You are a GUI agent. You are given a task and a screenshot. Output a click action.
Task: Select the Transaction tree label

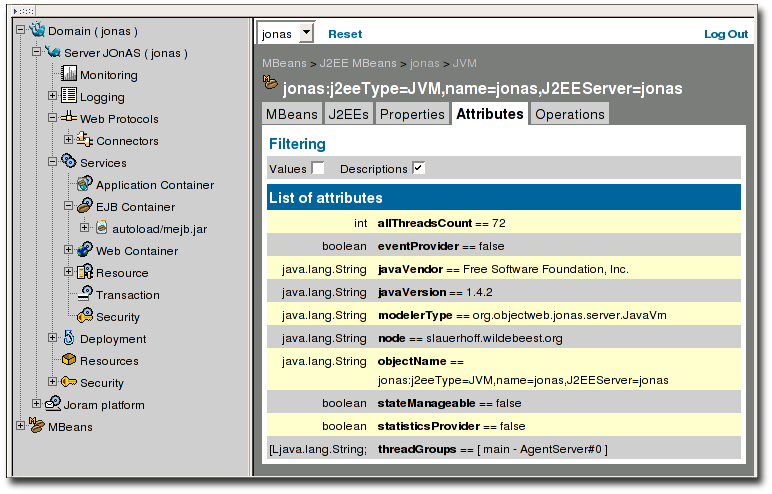[x=128, y=295]
